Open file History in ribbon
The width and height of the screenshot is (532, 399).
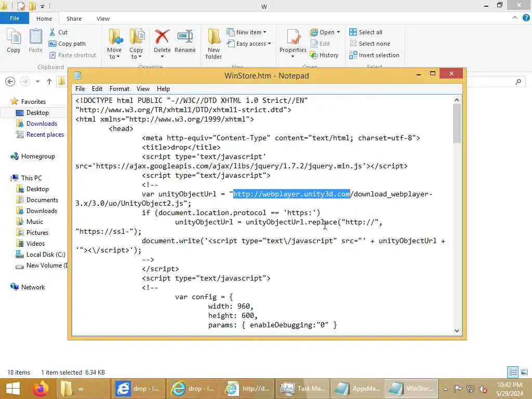[324, 55]
